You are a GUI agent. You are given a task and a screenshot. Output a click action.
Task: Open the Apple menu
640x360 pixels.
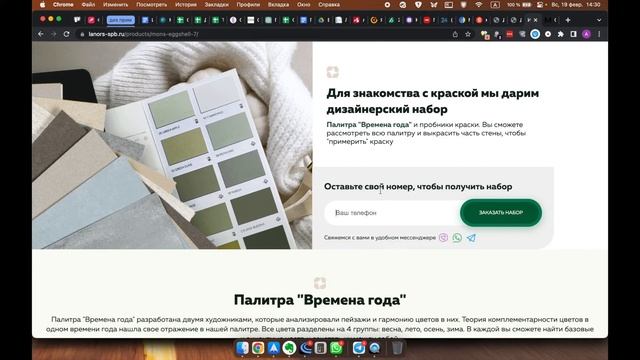[42, 5]
